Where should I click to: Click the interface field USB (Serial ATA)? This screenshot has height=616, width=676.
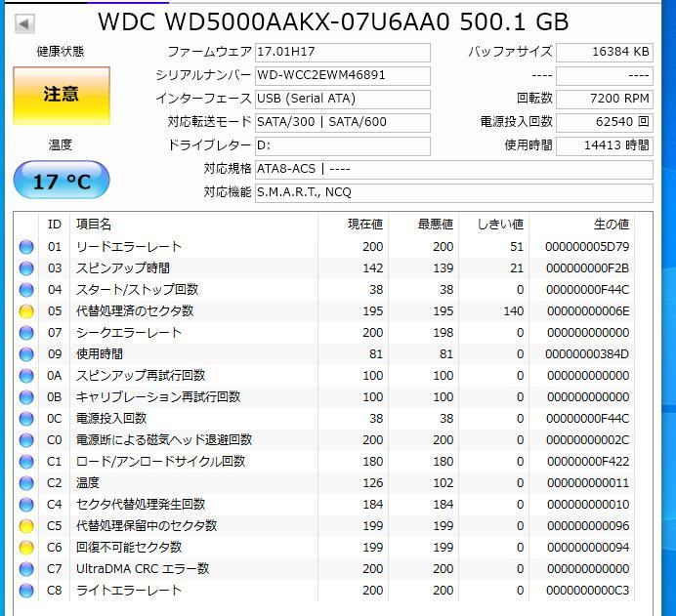343,99
